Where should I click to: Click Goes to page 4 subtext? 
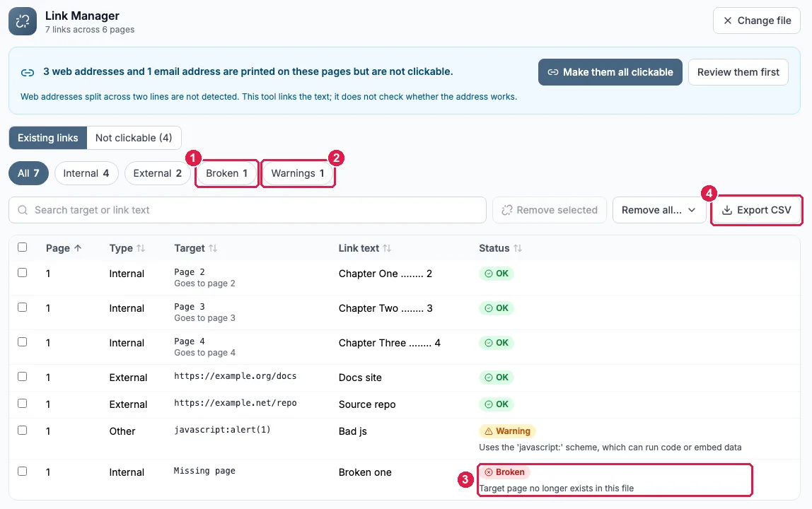(x=204, y=353)
